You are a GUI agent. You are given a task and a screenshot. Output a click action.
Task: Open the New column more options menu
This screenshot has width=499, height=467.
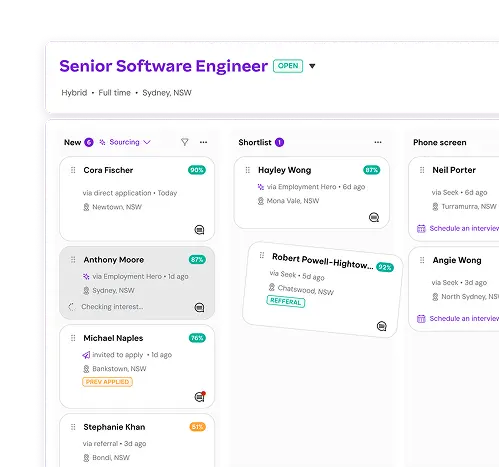click(x=203, y=142)
